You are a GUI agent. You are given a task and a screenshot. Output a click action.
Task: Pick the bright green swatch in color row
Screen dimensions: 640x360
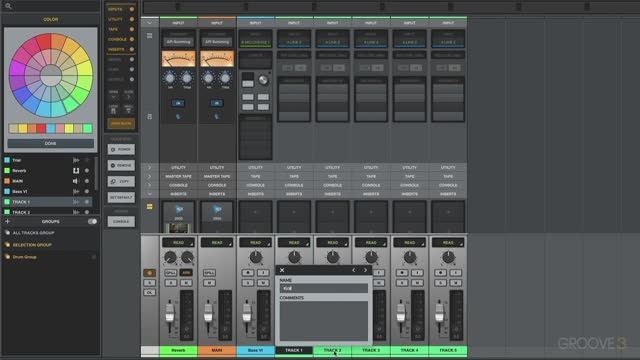pos(87,129)
